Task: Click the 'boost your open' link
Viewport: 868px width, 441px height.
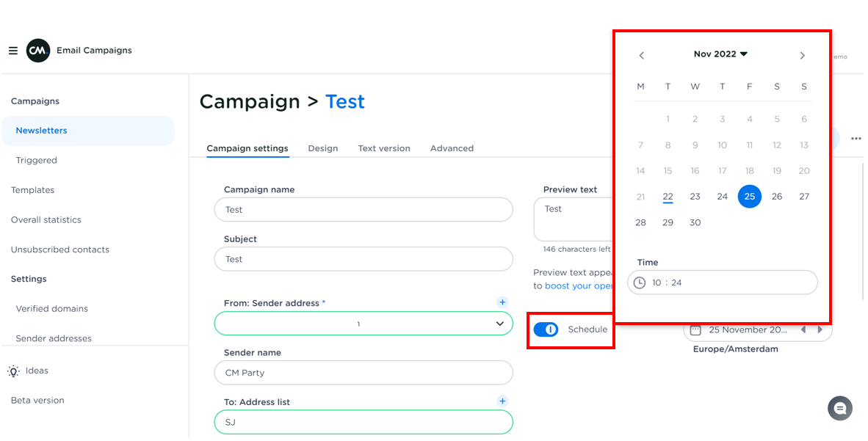Action: tap(578, 286)
